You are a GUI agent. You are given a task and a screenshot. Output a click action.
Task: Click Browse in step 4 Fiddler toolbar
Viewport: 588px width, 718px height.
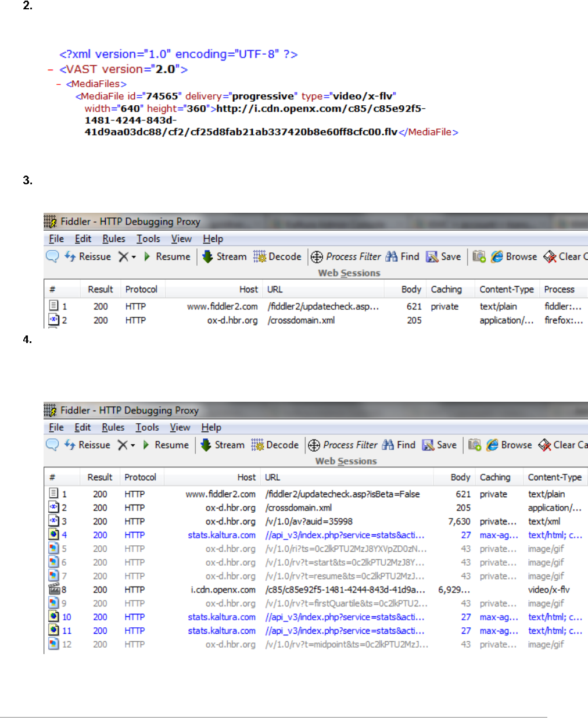(510, 445)
